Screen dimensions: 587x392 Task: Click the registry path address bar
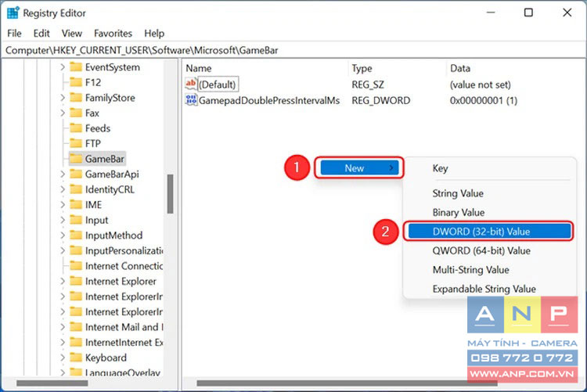tap(293, 50)
